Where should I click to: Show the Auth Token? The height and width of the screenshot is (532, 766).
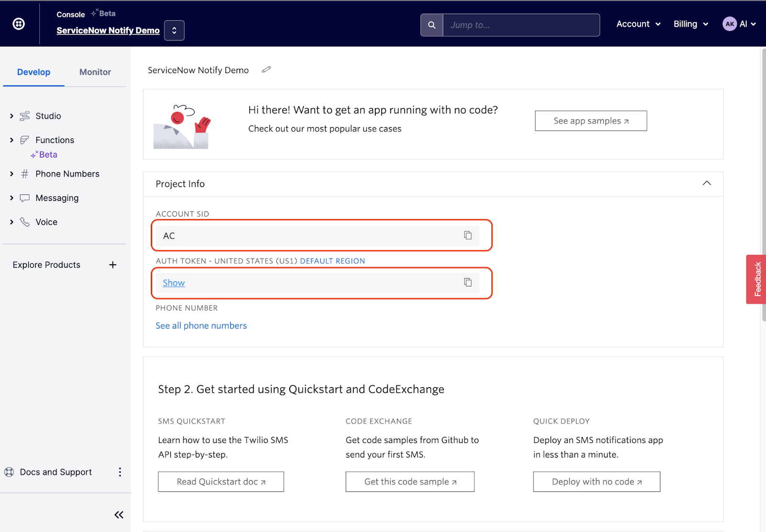[174, 283]
